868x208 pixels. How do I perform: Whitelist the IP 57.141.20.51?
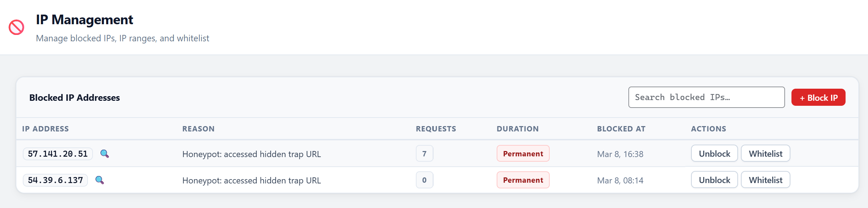pyautogui.click(x=765, y=154)
